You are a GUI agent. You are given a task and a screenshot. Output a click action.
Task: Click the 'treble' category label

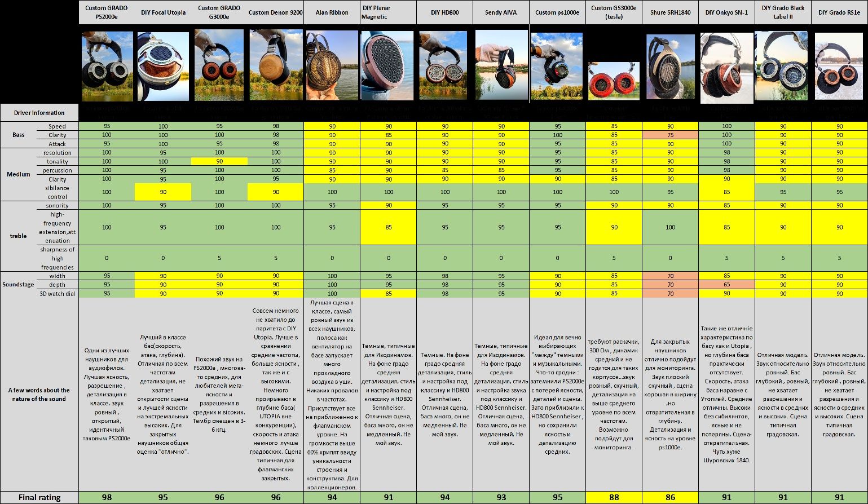19,236
